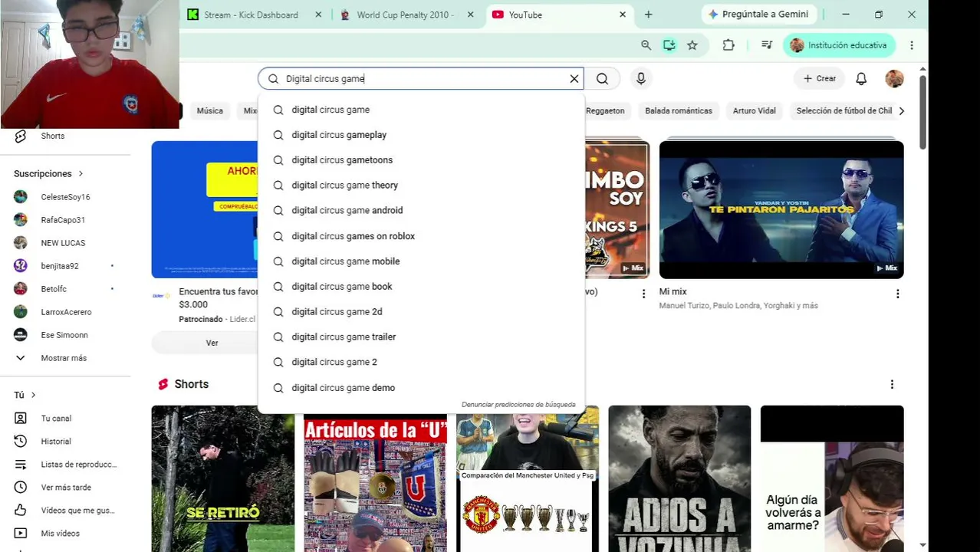980x552 pixels.
Task: Choose suggestion digital circus game theory
Action: (x=421, y=186)
